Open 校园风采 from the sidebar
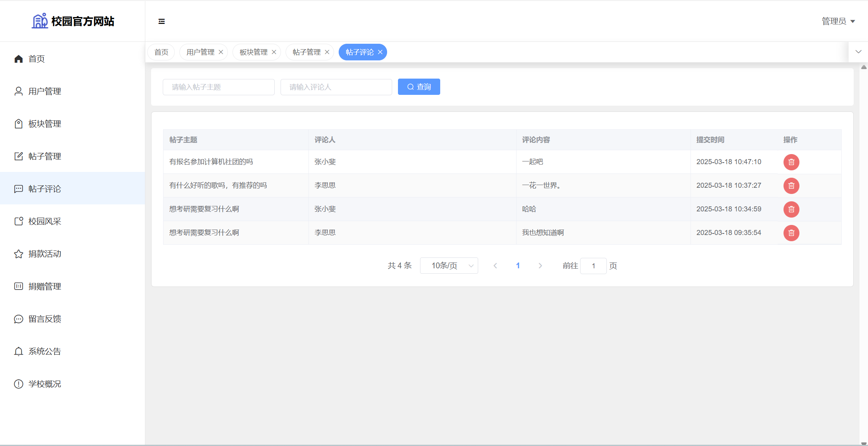868x446 pixels. tap(45, 221)
